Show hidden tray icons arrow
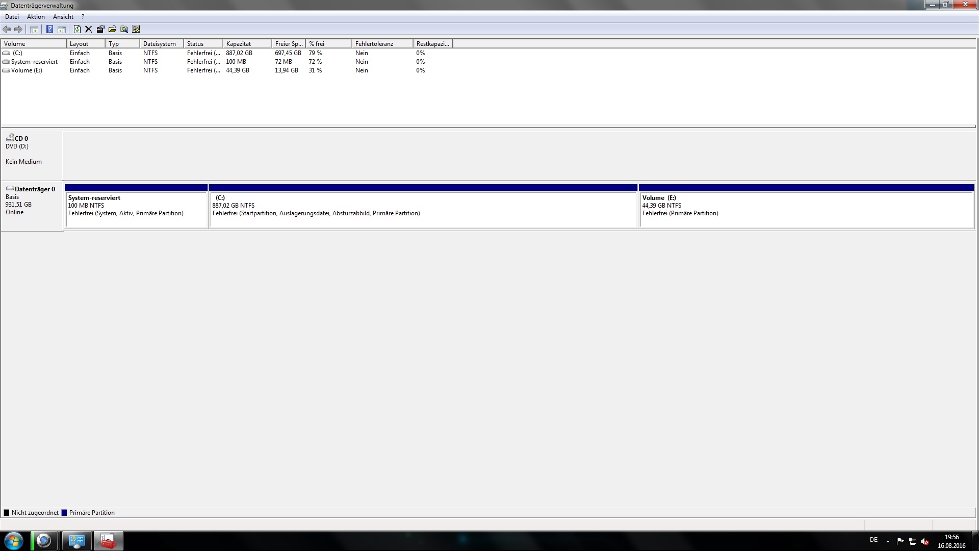Screen dimensions: 980x553 [x=888, y=541]
